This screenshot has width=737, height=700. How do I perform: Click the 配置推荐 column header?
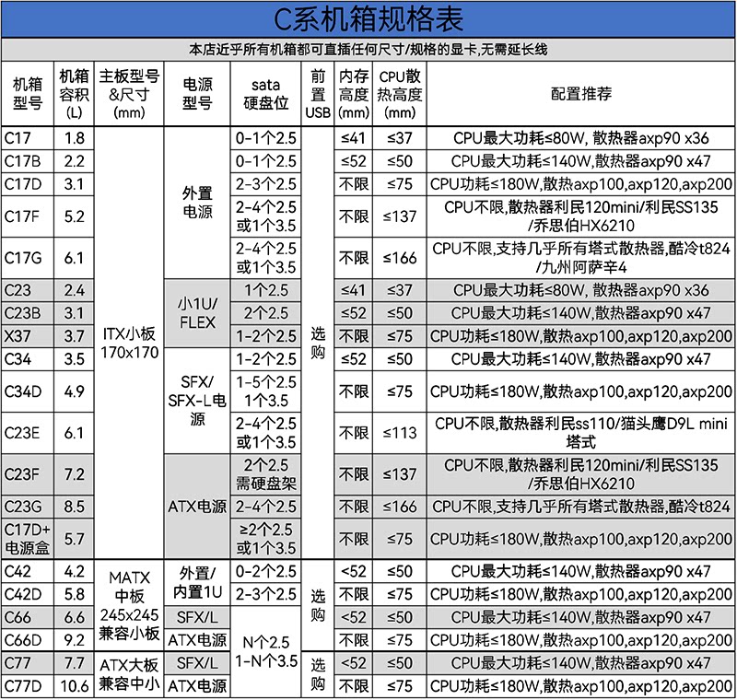(581, 94)
